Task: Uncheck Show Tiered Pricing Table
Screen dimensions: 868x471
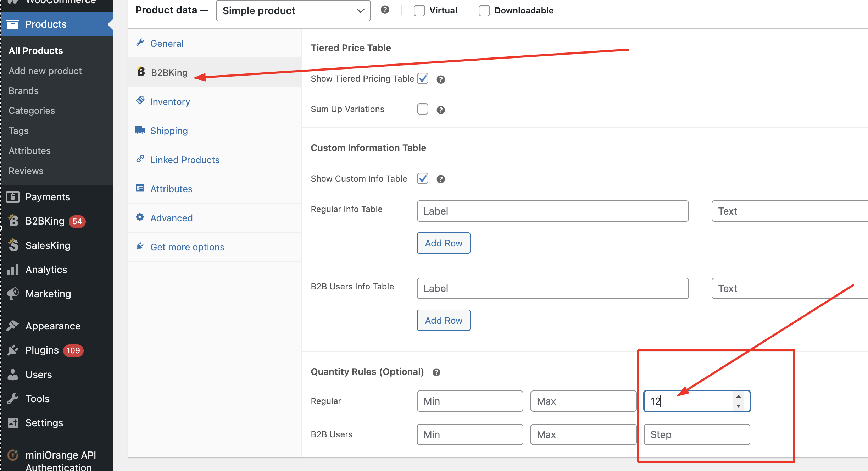Action: pyautogui.click(x=423, y=78)
